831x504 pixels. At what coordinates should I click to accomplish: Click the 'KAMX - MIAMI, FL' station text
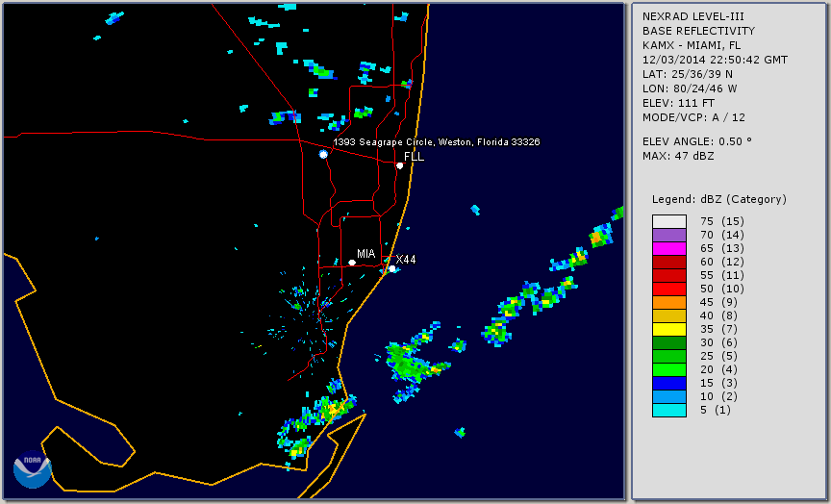[692, 45]
